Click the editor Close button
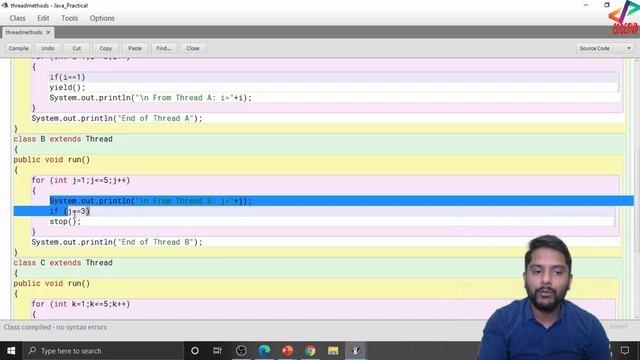 click(x=193, y=48)
